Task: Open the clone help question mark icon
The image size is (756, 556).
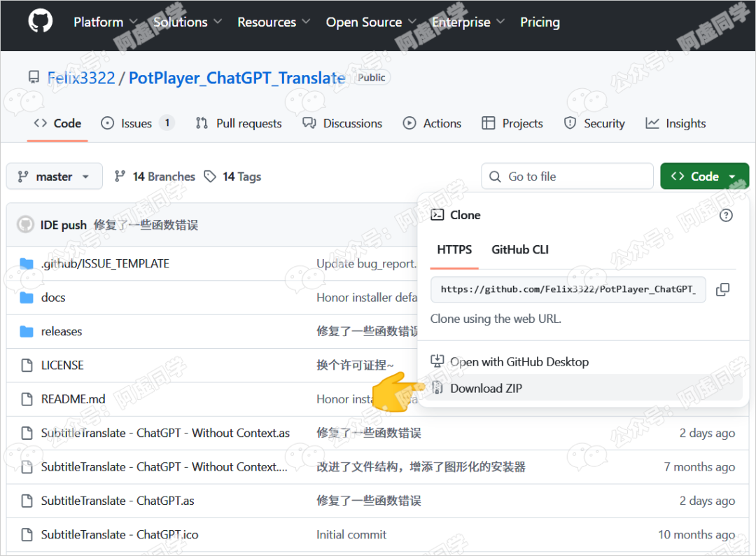Action: tap(726, 215)
